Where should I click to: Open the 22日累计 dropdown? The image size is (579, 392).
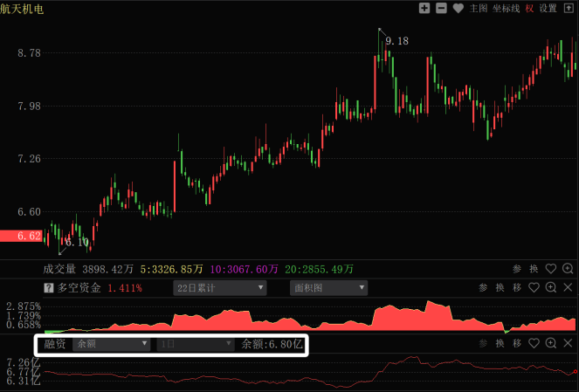220,287
